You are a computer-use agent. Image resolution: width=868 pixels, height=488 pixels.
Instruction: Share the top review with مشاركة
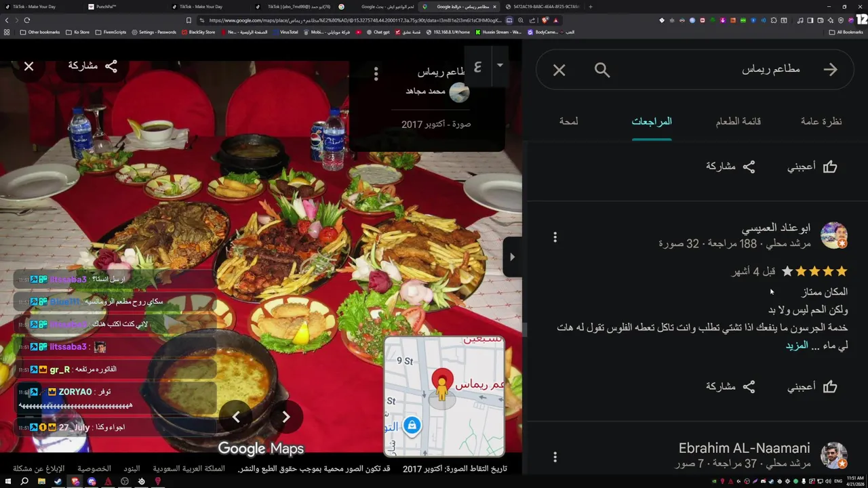tap(730, 167)
